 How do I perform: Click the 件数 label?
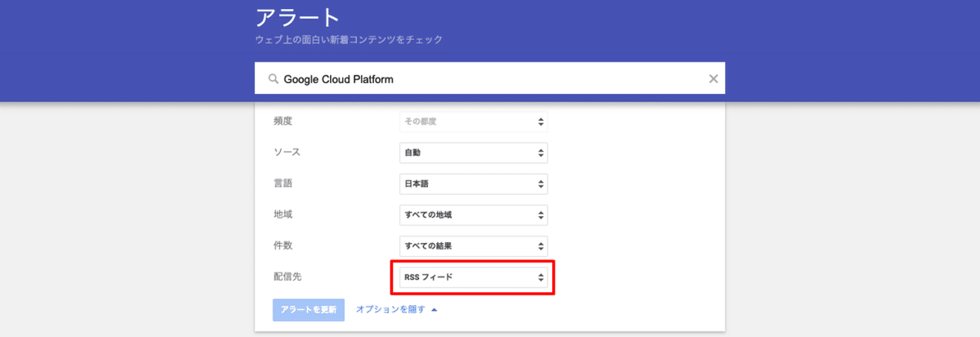coord(283,246)
